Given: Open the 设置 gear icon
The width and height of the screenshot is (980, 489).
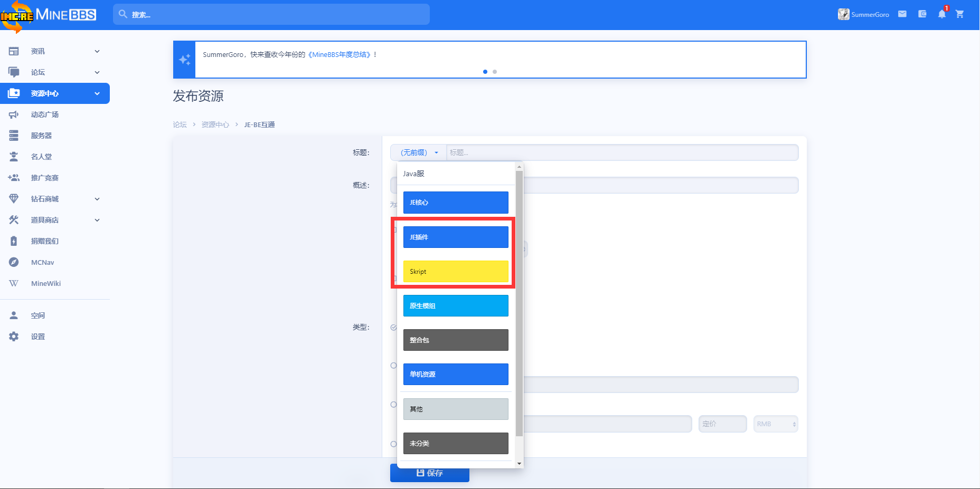Looking at the screenshot, I should pyautogui.click(x=14, y=337).
